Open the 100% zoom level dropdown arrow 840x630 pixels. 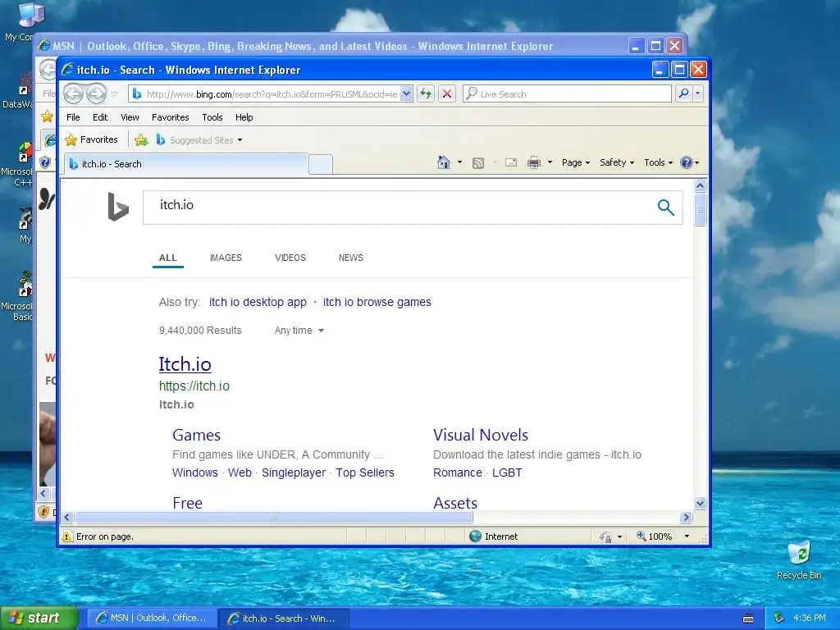click(x=687, y=536)
